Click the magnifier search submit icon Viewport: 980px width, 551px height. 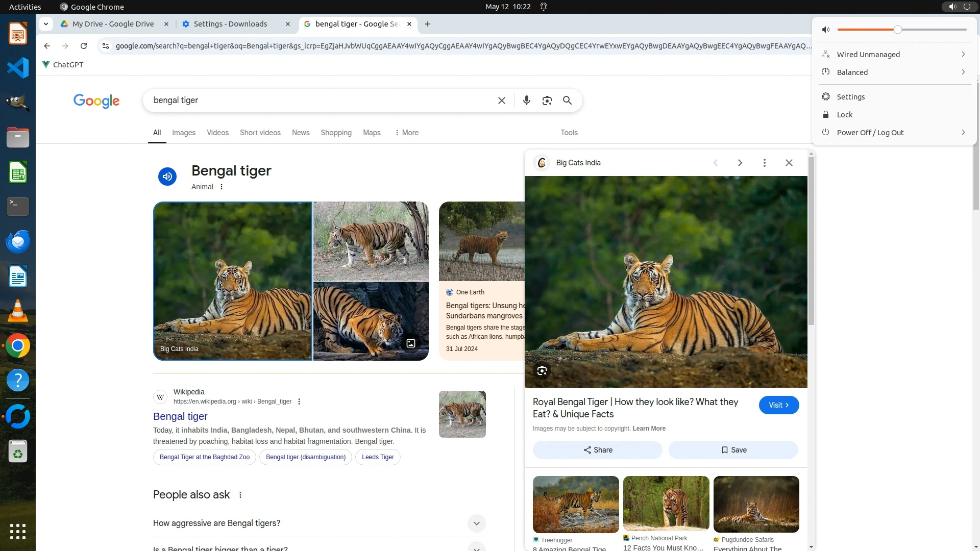point(567,101)
